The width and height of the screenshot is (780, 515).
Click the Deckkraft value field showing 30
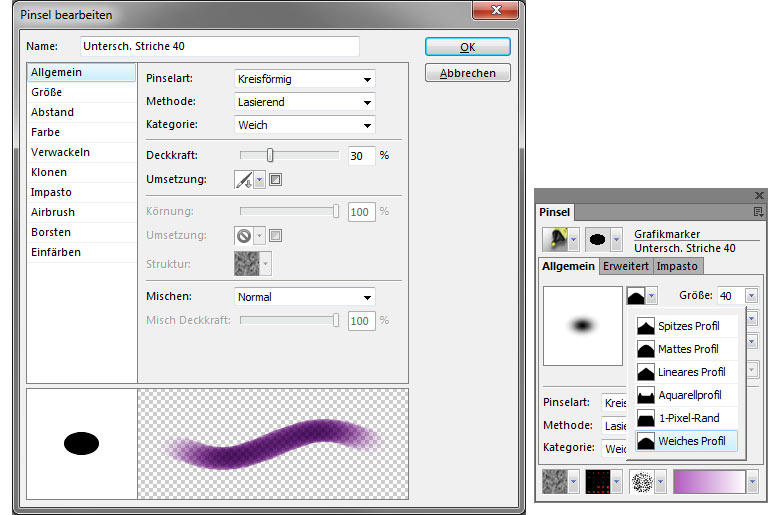361,156
